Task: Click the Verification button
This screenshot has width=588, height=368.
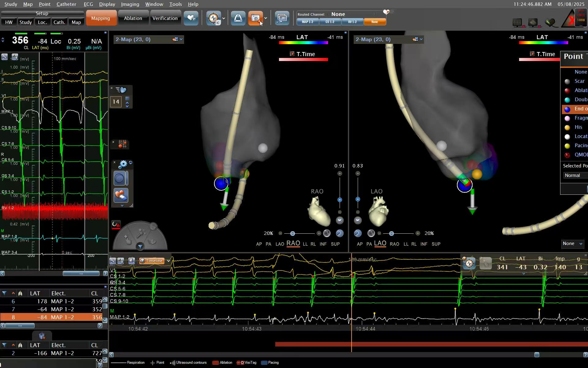Action: point(165,18)
